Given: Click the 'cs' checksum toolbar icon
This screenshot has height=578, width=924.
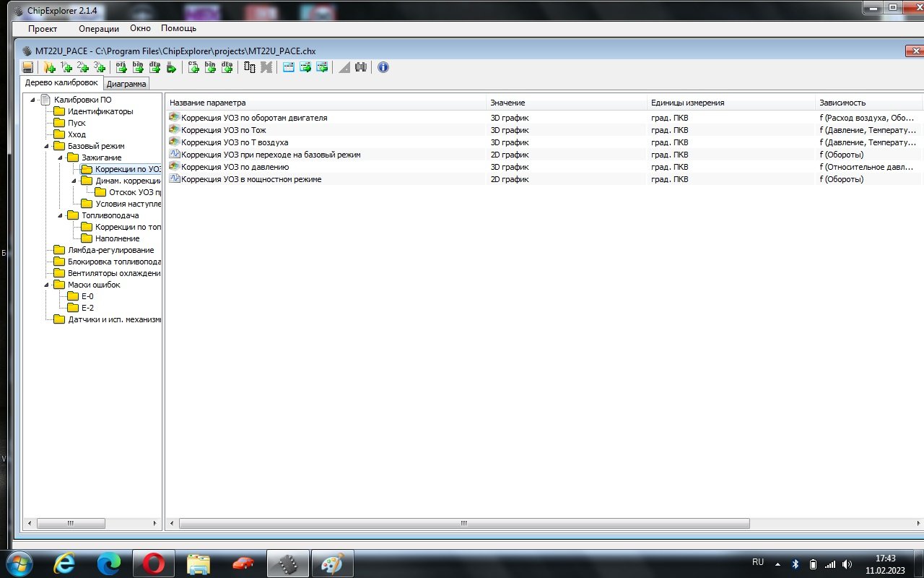Looking at the screenshot, I should point(193,67).
